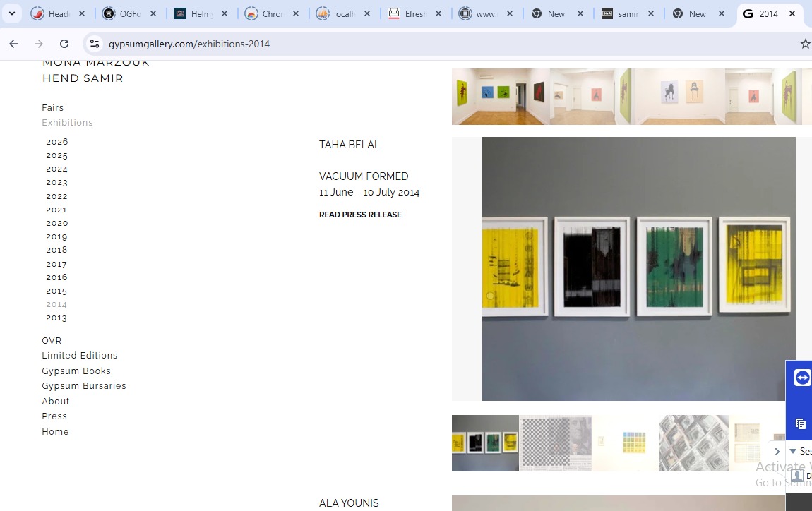Click the contact avatar icon in the session panel

(799, 476)
